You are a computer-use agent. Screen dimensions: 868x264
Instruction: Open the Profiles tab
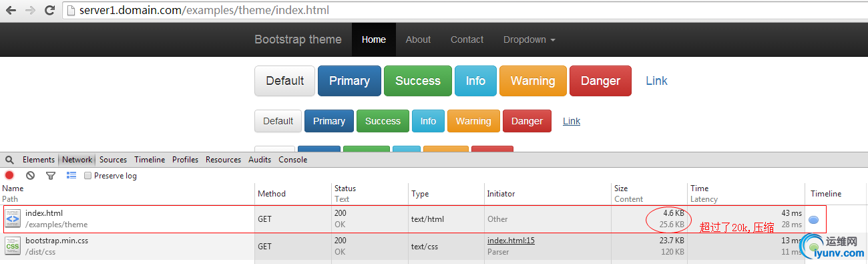185,160
